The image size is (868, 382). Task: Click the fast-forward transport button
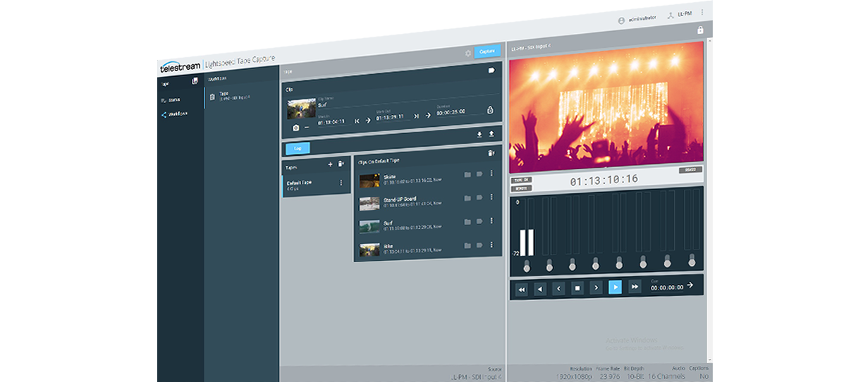coord(635,287)
